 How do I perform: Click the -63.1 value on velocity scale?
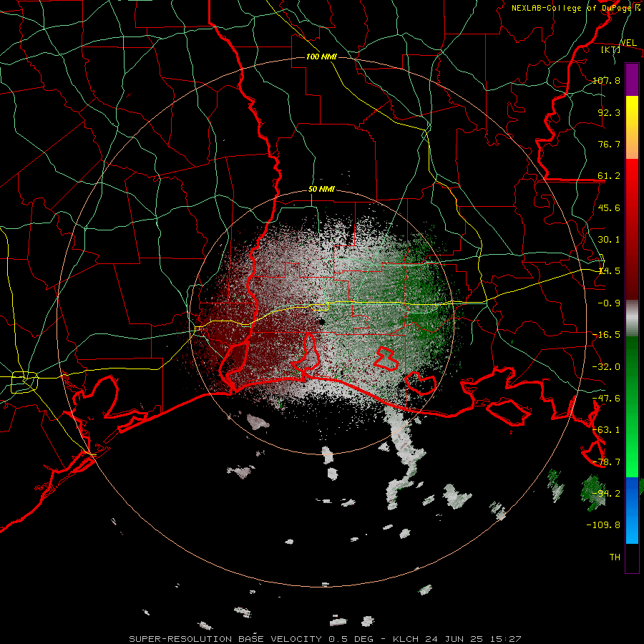tap(606, 430)
